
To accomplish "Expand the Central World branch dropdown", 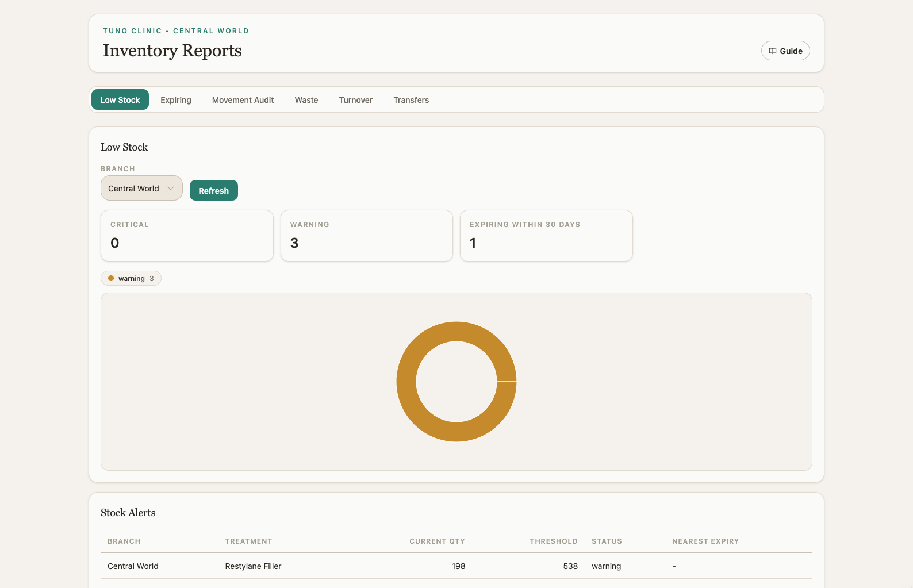I will point(141,188).
